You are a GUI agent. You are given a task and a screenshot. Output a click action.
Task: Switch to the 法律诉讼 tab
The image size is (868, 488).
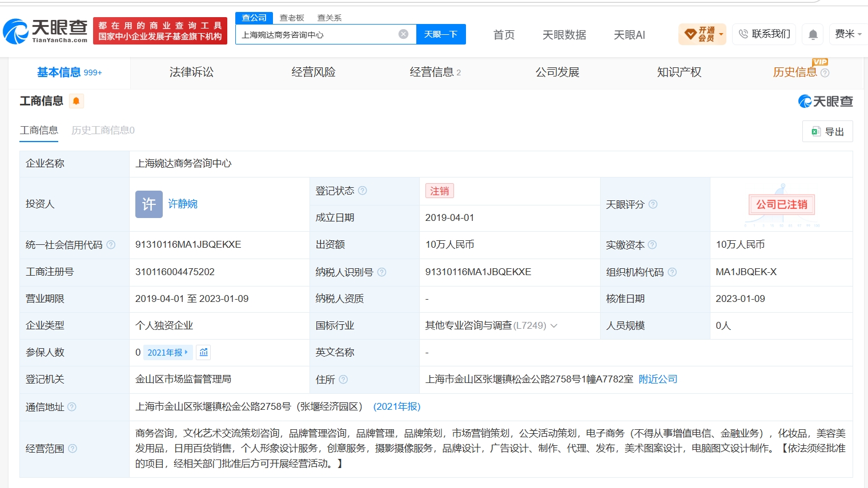(x=191, y=72)
